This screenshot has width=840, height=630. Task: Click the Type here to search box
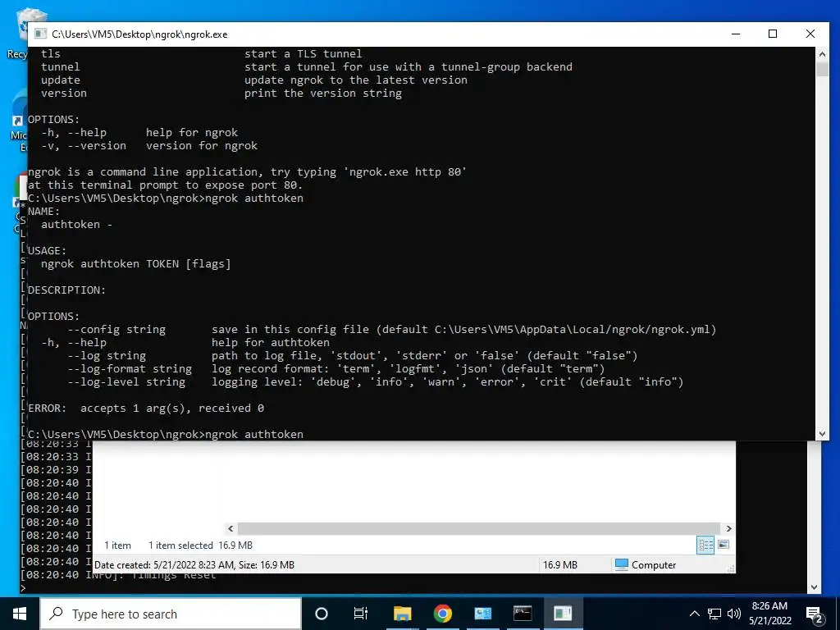(x=171, y=614)
